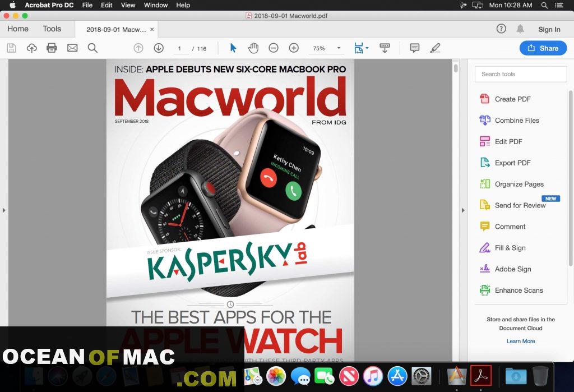Open the News app in Dock
Image resolution: width=574 pixels, height=392 pixels.
coord(349,376)
